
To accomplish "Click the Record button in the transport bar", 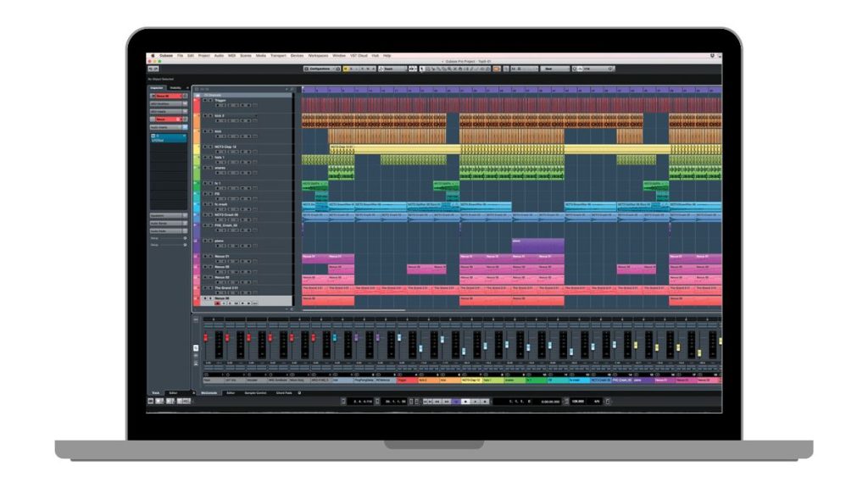I will (484, 401).
